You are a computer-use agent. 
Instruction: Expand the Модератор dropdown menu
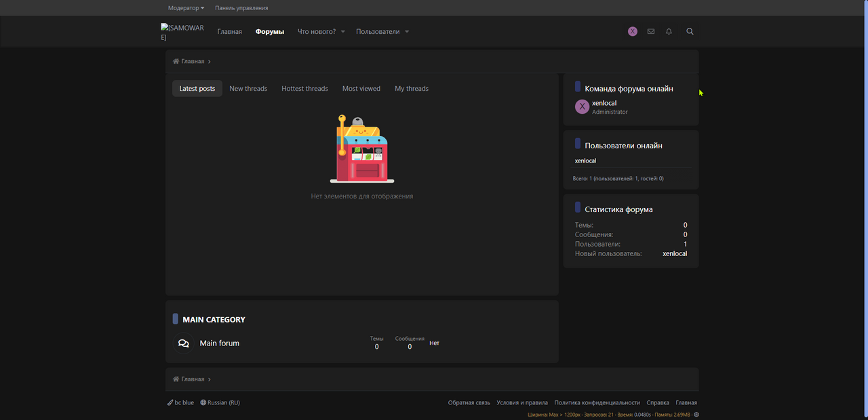pyautogui.click(x=186, y=8)
